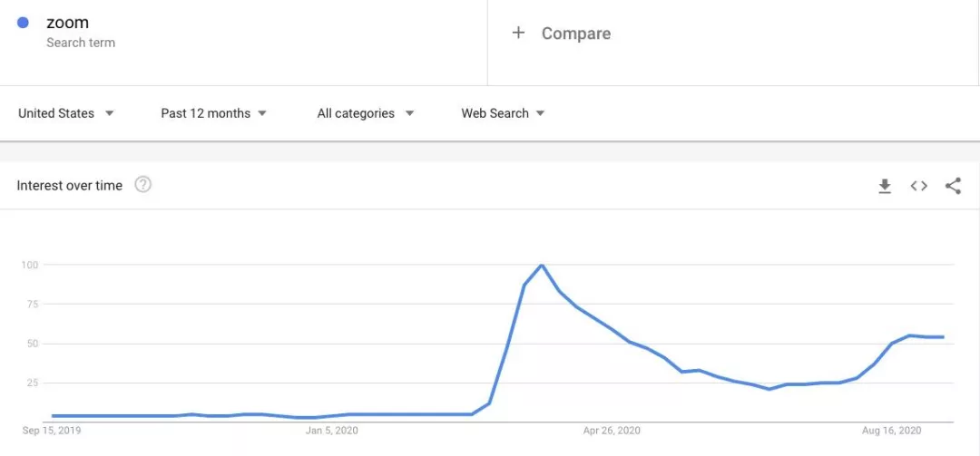The image size is (980, 456).
Task: Edit the zoom search term
Action: click(68, 23)
